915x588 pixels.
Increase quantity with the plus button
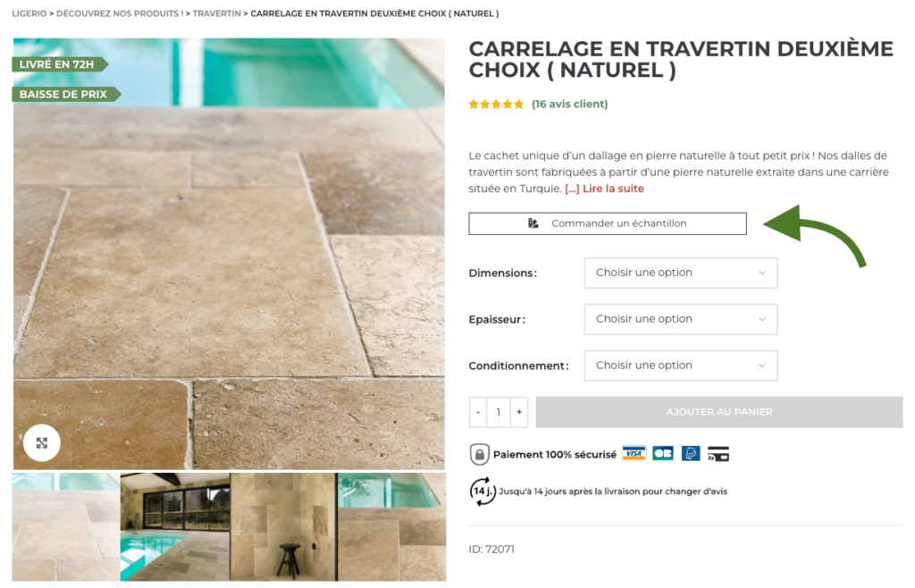click(x=519, y=413)
